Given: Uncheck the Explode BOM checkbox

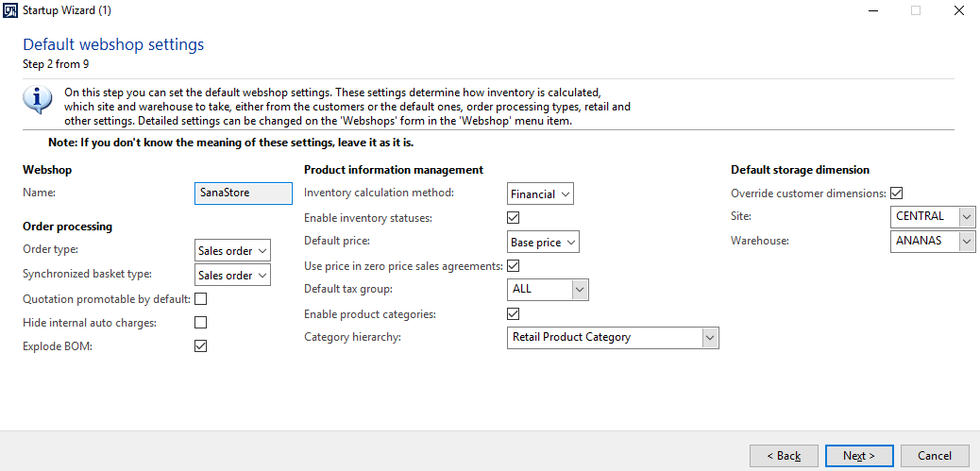Looking at the screenshot, I should coord(200,346).
